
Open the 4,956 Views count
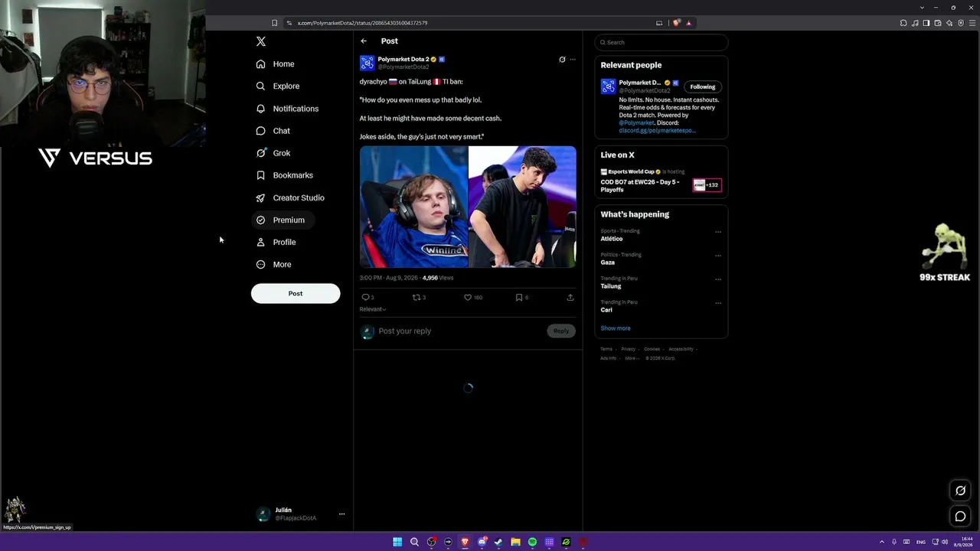tap(438, 278)
